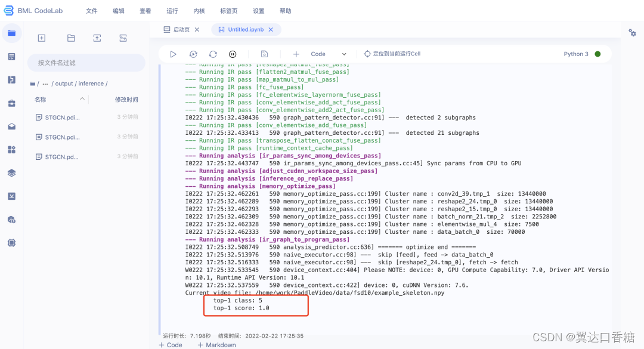Open the stacked layers sidebar icon
This screenshot has height=349, width=644.
point(11,173)
